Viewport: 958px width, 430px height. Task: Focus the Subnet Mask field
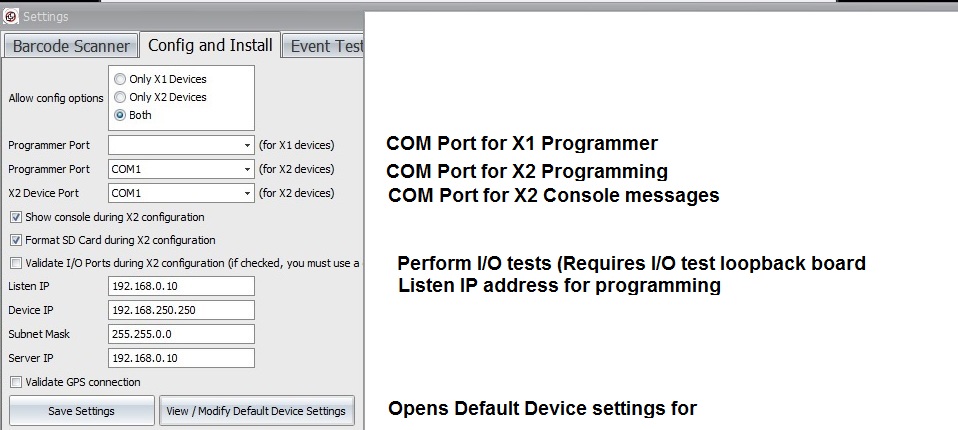pos(181,334)
